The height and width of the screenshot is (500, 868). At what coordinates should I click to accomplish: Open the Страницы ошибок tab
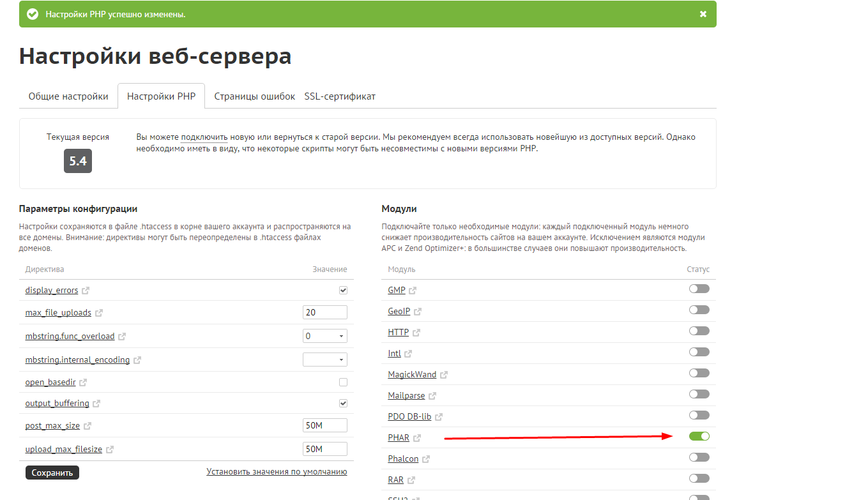[255, 96]
